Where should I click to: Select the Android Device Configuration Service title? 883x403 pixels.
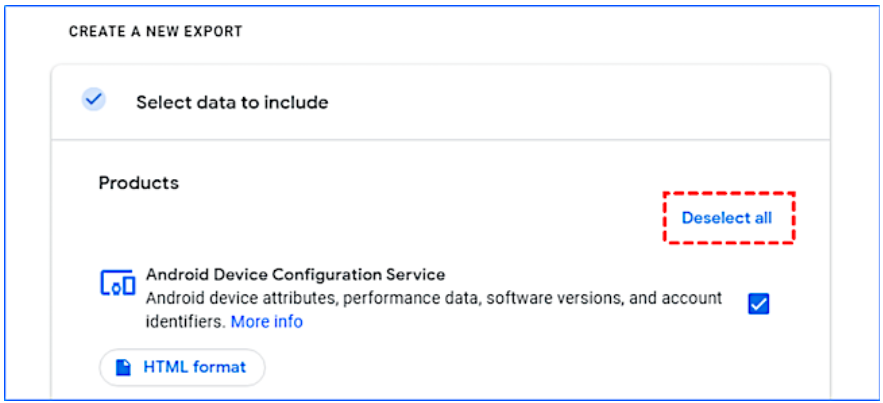296,275
